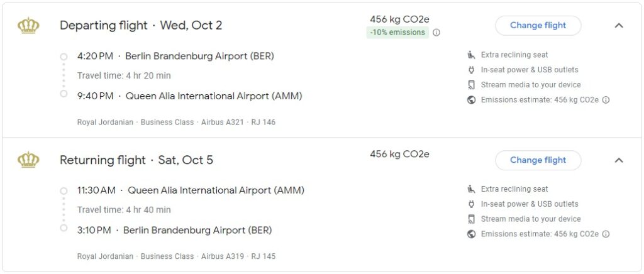Change the returning flight on Oct 5
The image size is (644, 274).
click(x=538, y=160)
